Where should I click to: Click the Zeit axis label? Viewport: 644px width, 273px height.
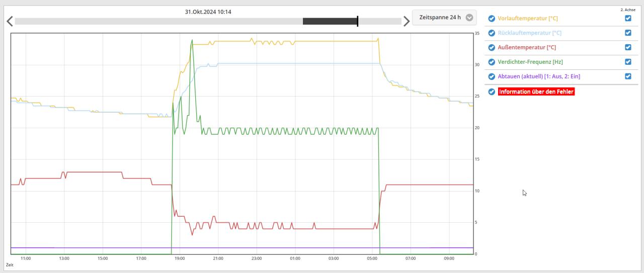tap(10, 265)
